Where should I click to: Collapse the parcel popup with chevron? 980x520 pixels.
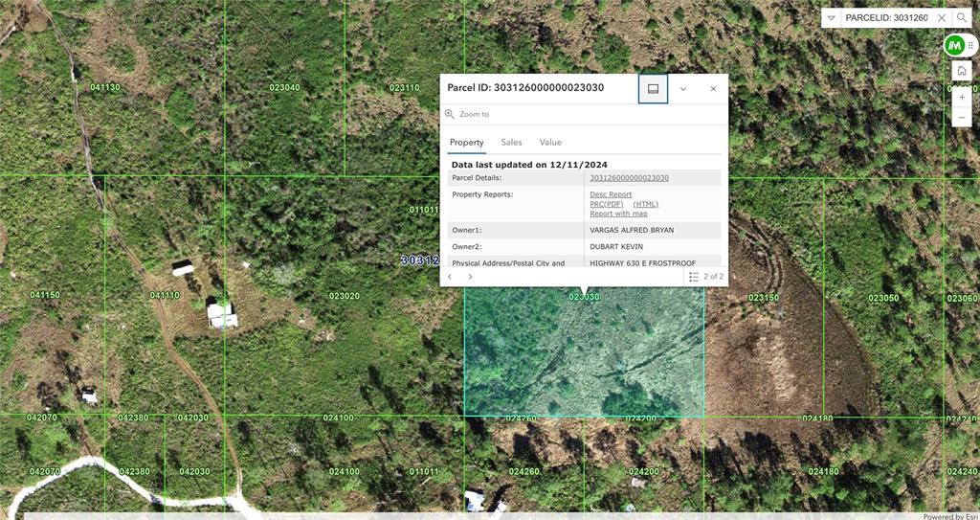(683, 88)
